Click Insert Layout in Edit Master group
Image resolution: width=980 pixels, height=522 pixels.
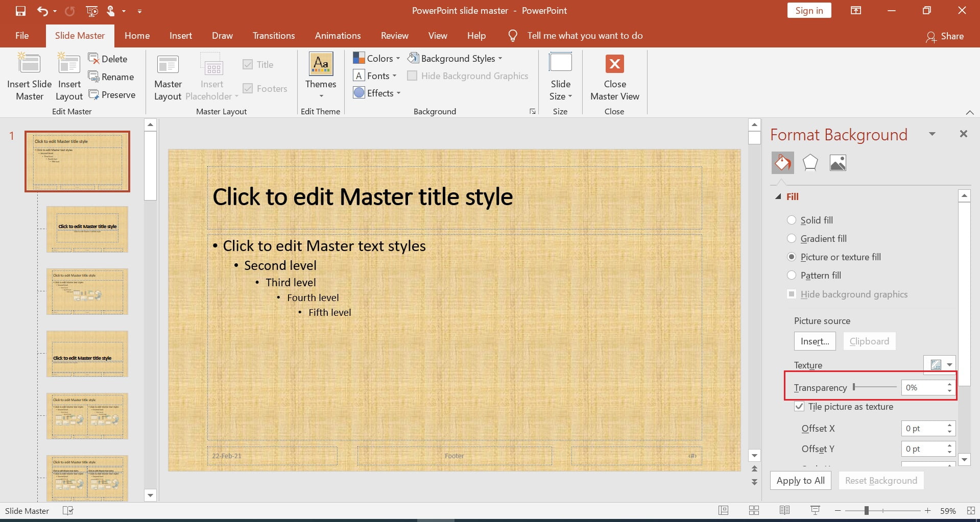(x=68, y=76)
